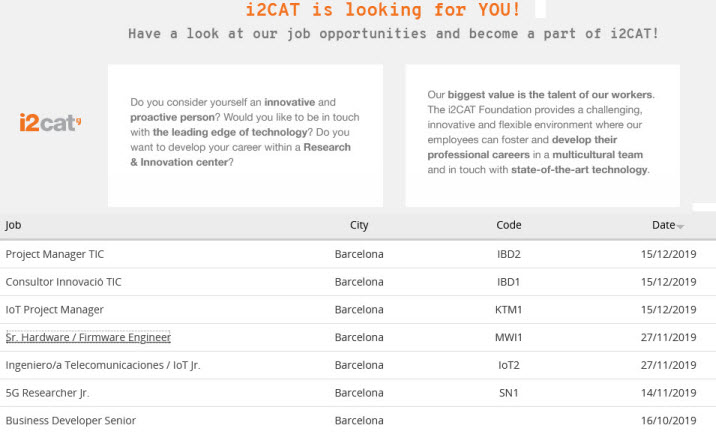
Task: Select the IBD2 code cell
Action: [509, 254]
